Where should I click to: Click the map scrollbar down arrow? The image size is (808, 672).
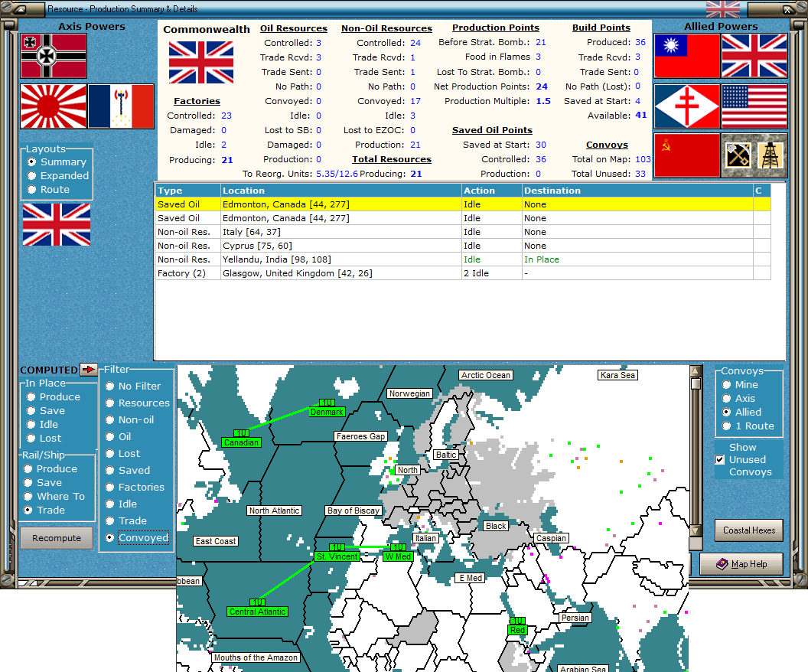pos(696,530)
